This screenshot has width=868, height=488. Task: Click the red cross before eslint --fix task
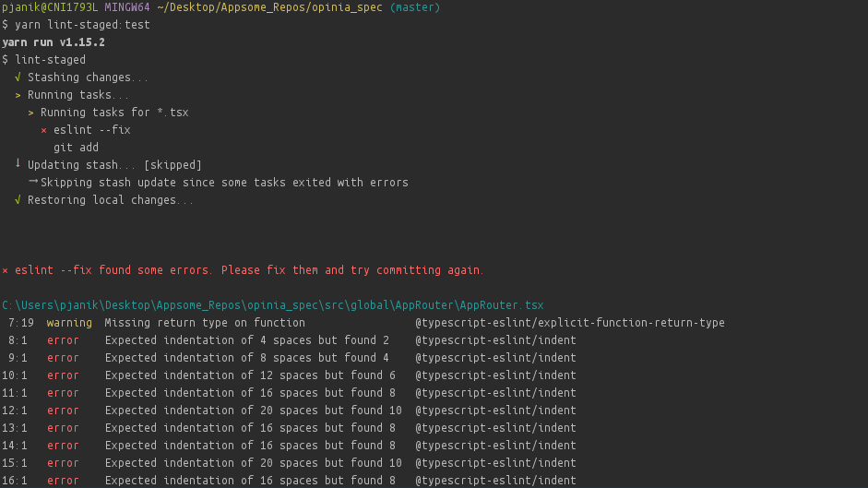tap(43, 130)
